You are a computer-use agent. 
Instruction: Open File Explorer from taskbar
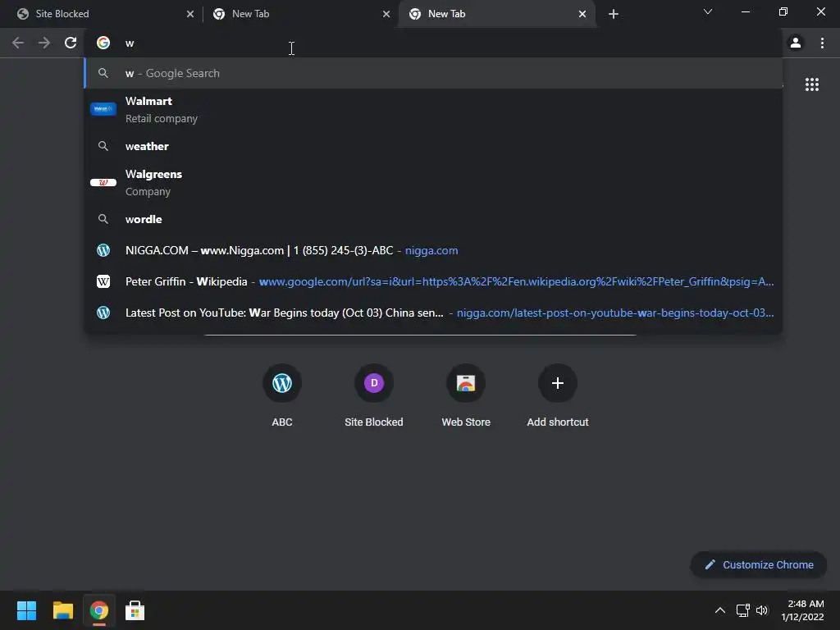coord(62,610)
